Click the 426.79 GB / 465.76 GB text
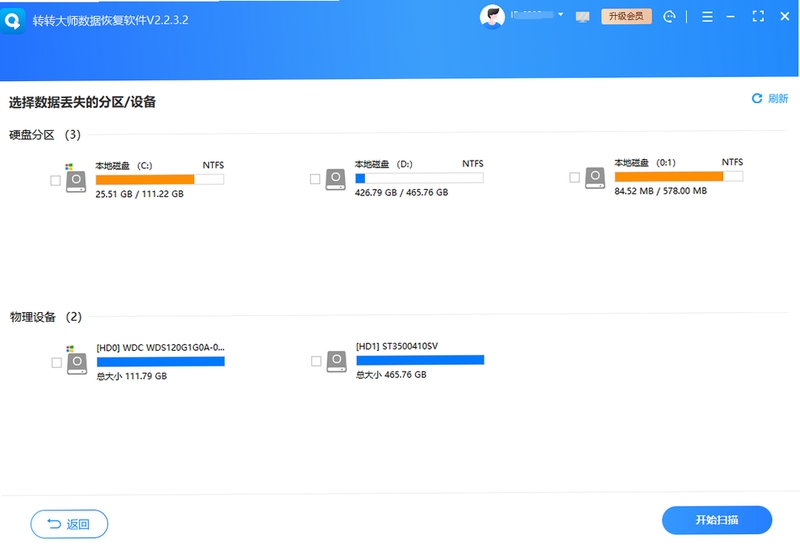 tap(402, 193)
